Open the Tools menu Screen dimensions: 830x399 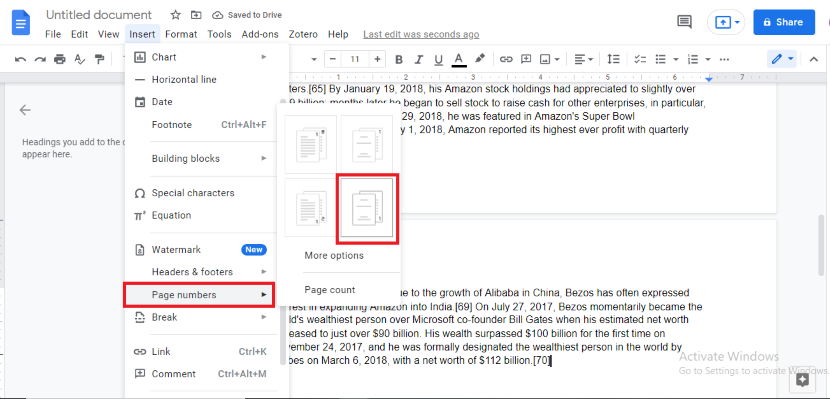pyautogui.click(x=219, y=34)
